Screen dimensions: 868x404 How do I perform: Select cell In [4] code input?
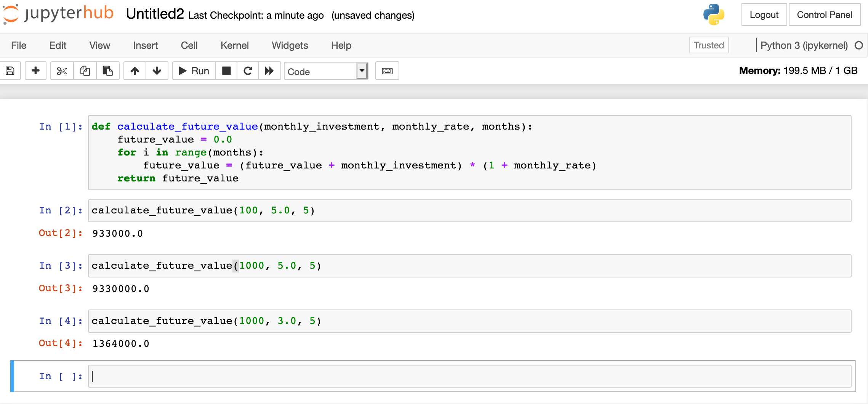(469, 321)
